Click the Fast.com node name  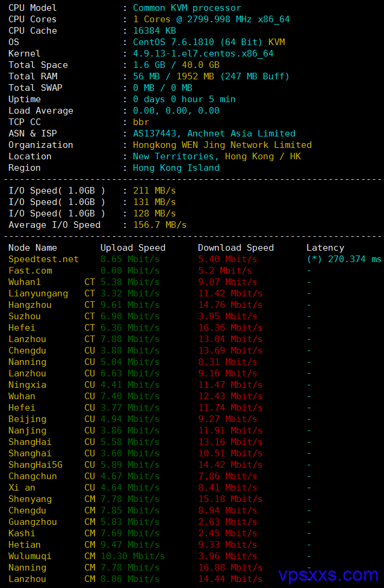pyautogui.click(x=30, y=271)
